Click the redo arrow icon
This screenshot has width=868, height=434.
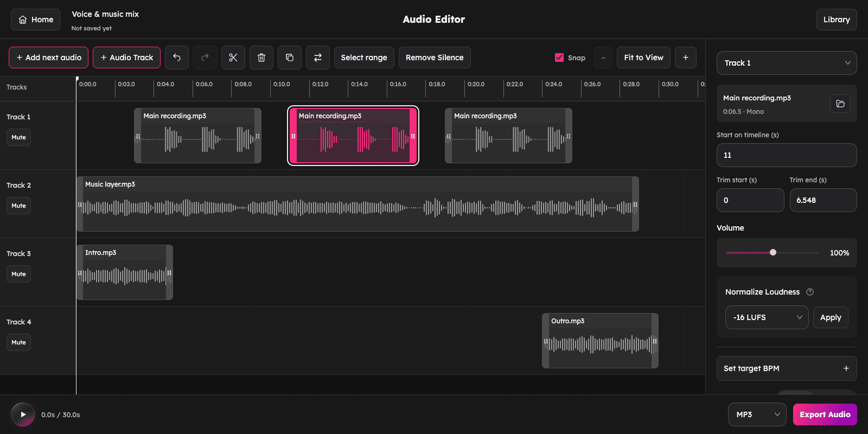[x=205, y=58]
